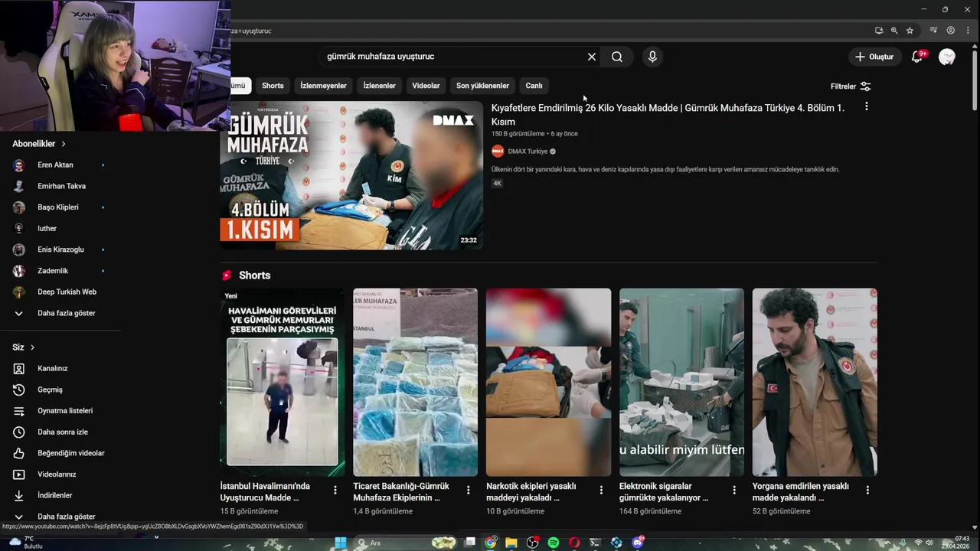The height and width of the screenshot is (551, 980).
Task: Select the Shorts filter chip
Action: [x=273, y=86]
